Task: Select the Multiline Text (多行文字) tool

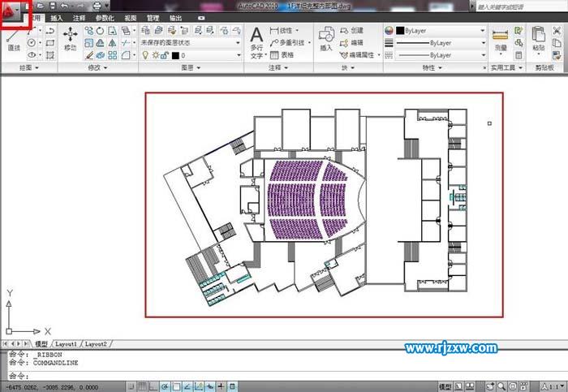Action: [x=256, y=42]
